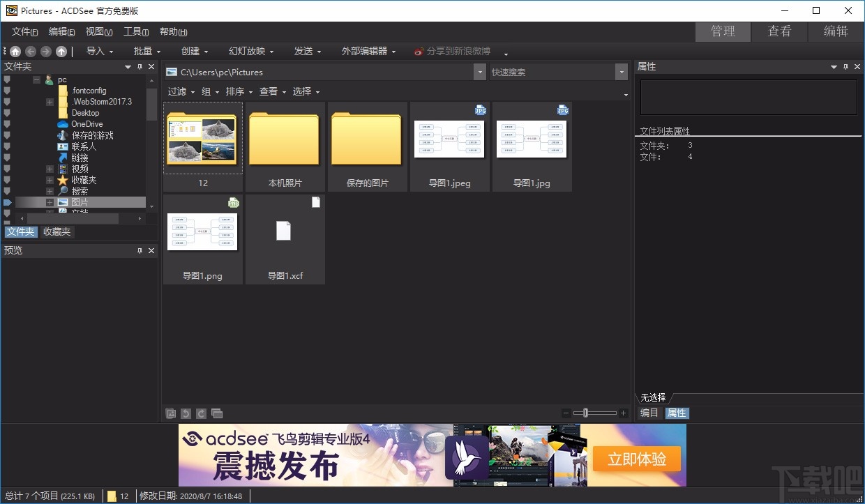865x504 pixels.
Task: Switch to the 收藏夹 tab
Action: (56, 231)
